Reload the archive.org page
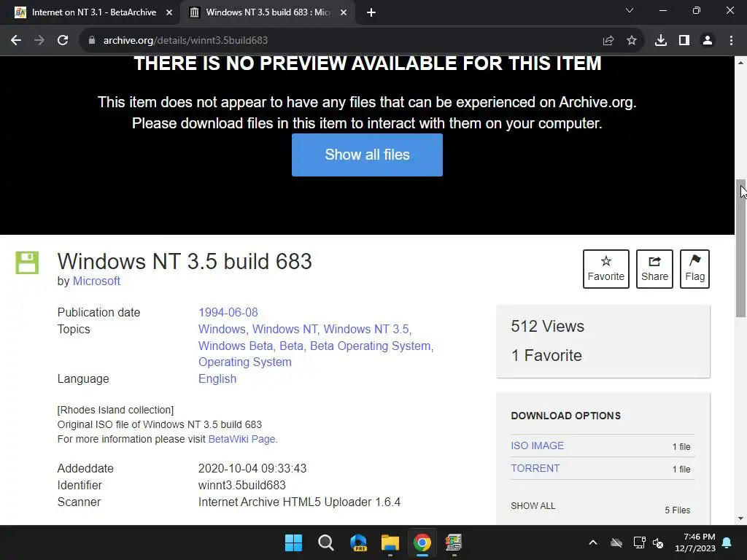The width and height of the screenshot is (747, 560). [x=63, y=41]
